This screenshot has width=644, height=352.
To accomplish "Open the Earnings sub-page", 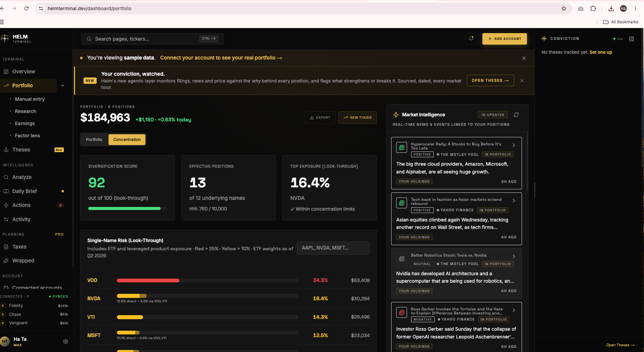I will pyautogui.click(x=25, y=123).
